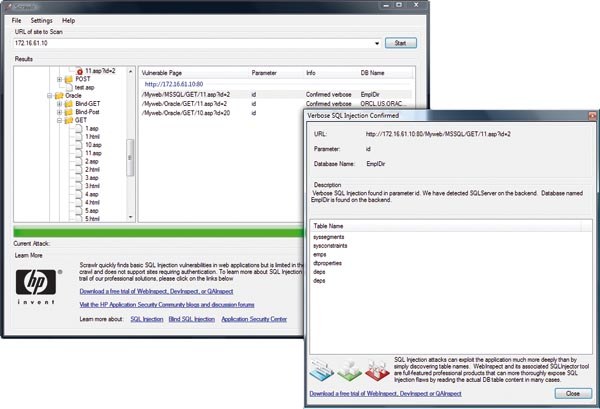600x409 pixels.
Task: Select the /Myweb/Oracle/GET/10.asp?id=20 result row
Action: (222, 113)
